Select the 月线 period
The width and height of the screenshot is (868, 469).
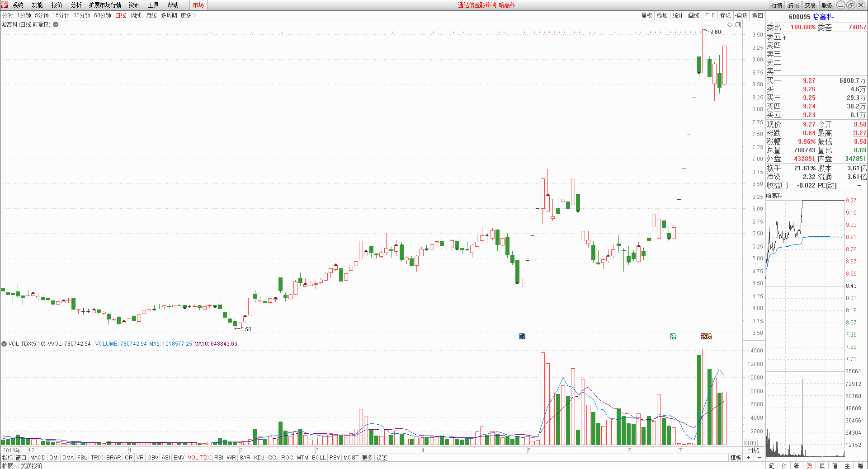click(151, 15)
